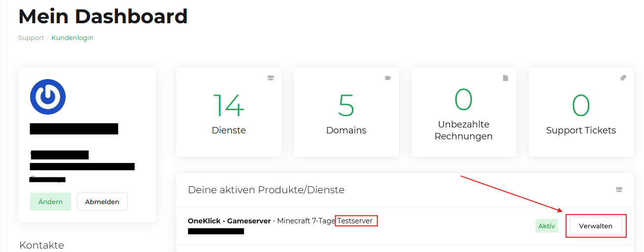The image size is (644, 252).
Task: Click the Deine aktiven Produkte/Dienste heading
Action: point(266,190)
